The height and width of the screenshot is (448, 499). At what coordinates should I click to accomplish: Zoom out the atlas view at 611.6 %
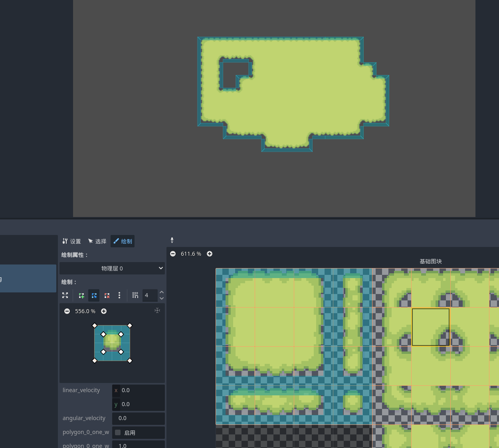point(173,254)
